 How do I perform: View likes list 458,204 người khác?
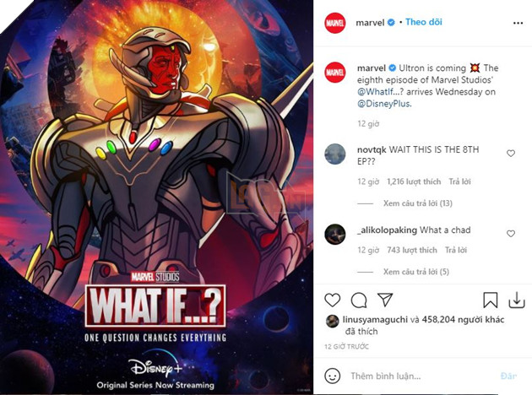(463, 319)
